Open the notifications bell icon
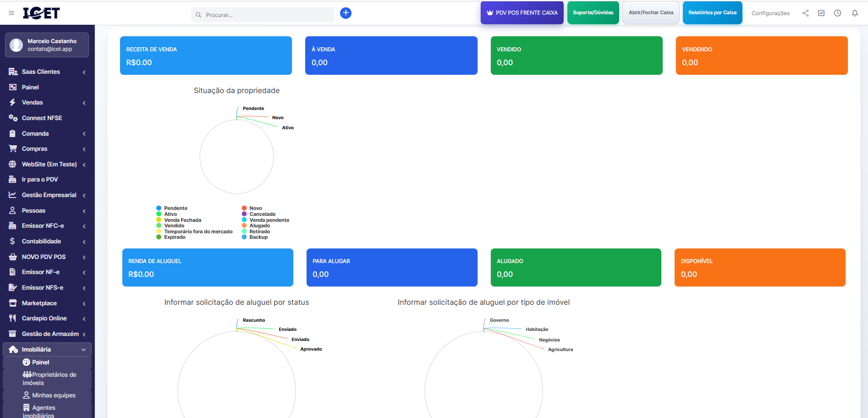The image size is (868, 418). [x=855, y=13]
